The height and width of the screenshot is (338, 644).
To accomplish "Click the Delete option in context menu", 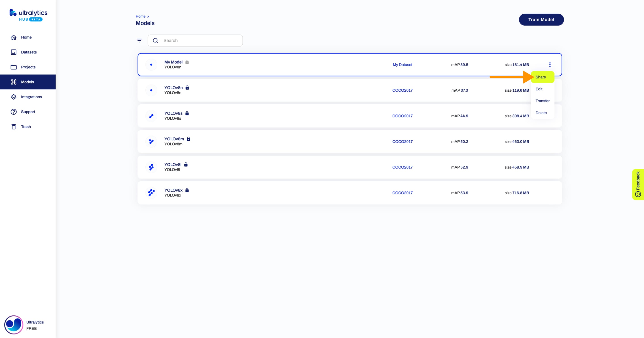I will 541,112.
